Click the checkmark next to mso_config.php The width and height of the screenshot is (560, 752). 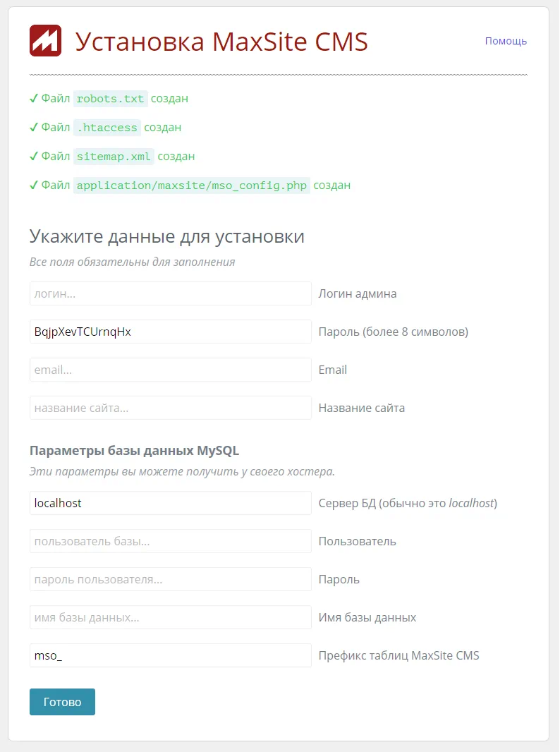(x=34, y=185)
